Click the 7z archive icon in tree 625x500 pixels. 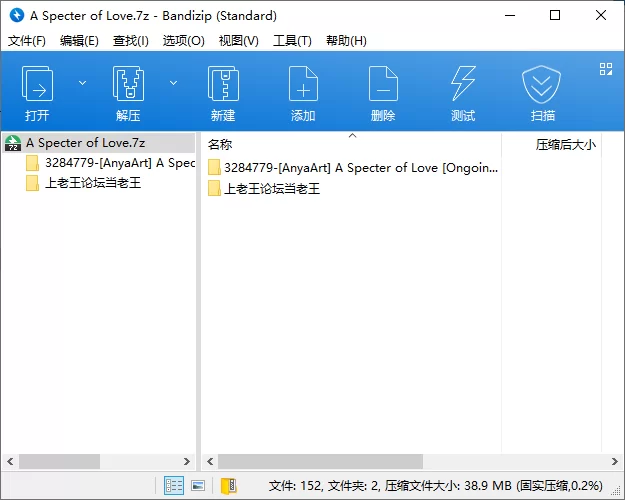click(13, 143)
